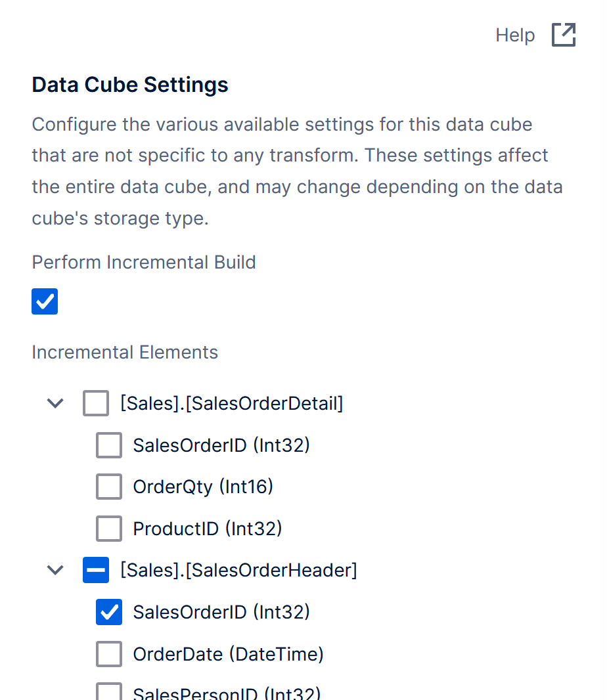This screenshot has width=607, height=700.
Task: Check the [Sales].[SalesOrderDetail] table checkbox
Action: click(x=95, y=403)
